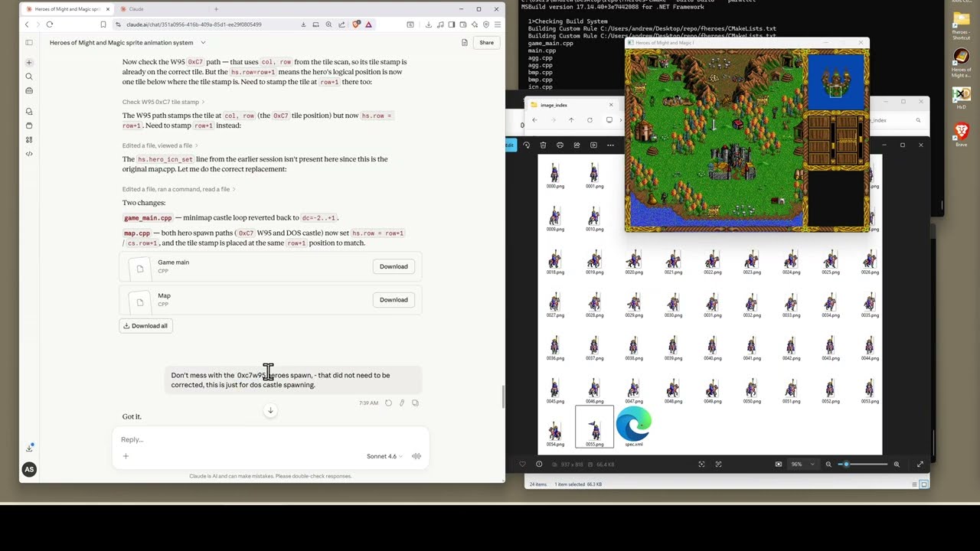Viewport: 980px width, 551px height.
Task: Click the plus attachment button in reply box
Action: point(126,456)
